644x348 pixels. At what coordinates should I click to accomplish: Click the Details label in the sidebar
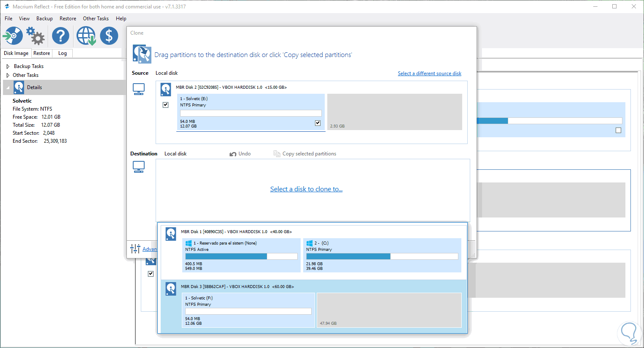[x=34, y=87]
